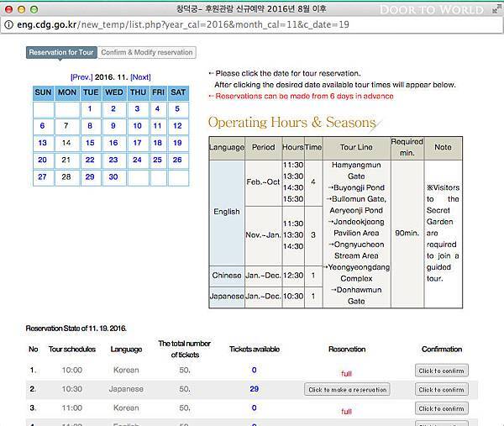
Task: Click 'Reservation State of 11. 19. 2016.' text
Action: pos(76,329)
